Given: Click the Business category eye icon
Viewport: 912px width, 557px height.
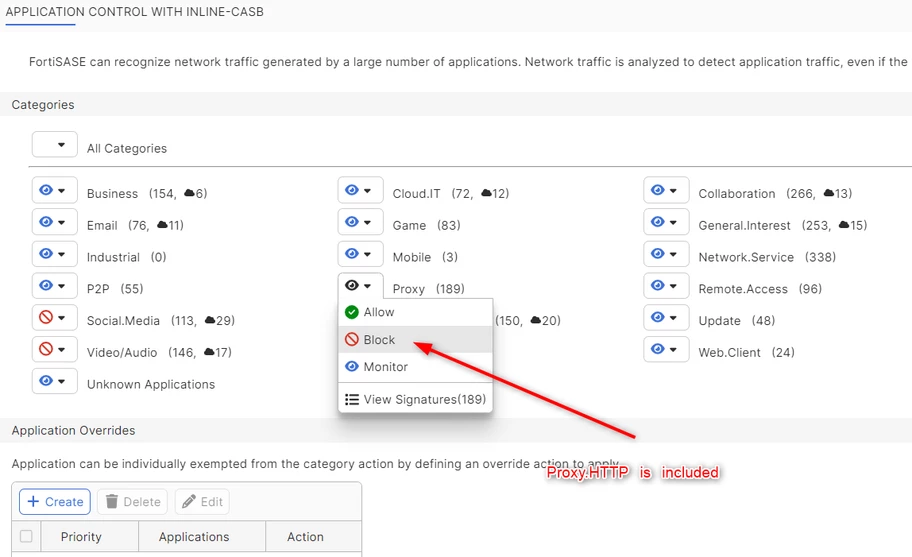Looking at the screenshot, I should click(46, 190).
